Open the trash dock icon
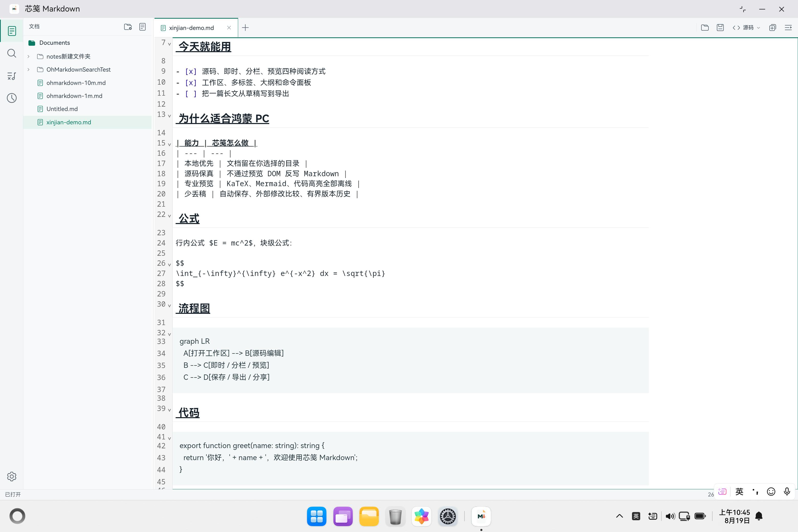The width and height of the screenshot is (798, 532). pos(395,516)
